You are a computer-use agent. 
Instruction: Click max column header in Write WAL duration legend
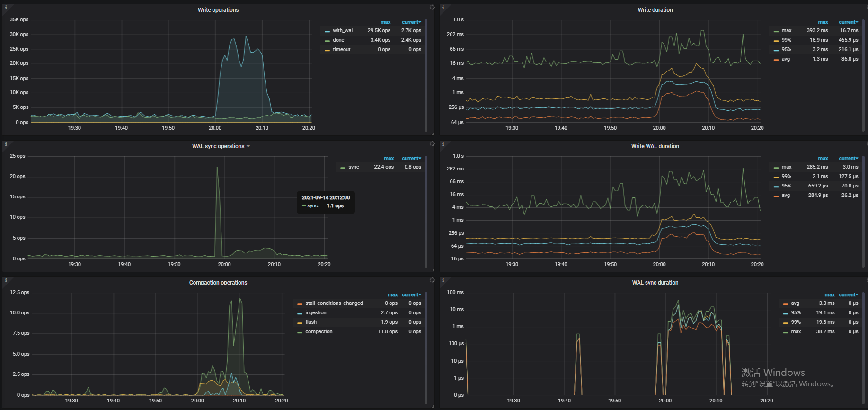click(x=823, y=159)
